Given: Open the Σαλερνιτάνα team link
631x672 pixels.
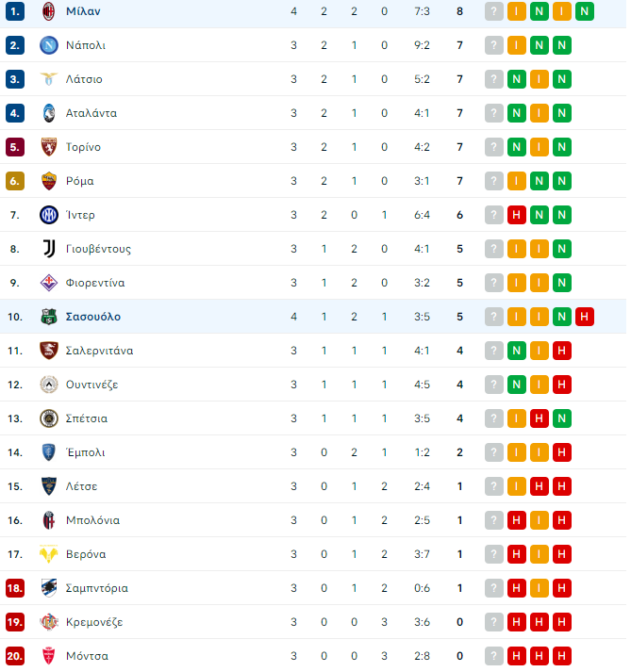Looking at the screenshot, I should pyautogui.click(x=99, y=351).
